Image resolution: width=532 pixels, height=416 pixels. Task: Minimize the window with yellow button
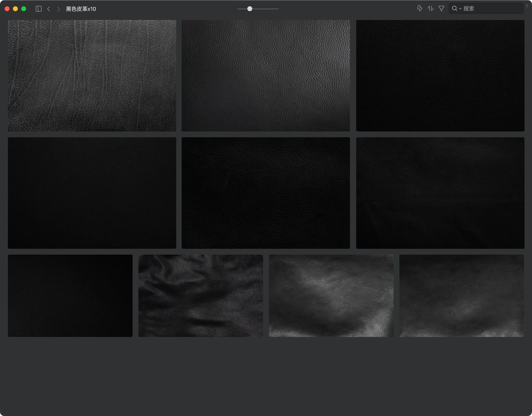pos(15,9)
